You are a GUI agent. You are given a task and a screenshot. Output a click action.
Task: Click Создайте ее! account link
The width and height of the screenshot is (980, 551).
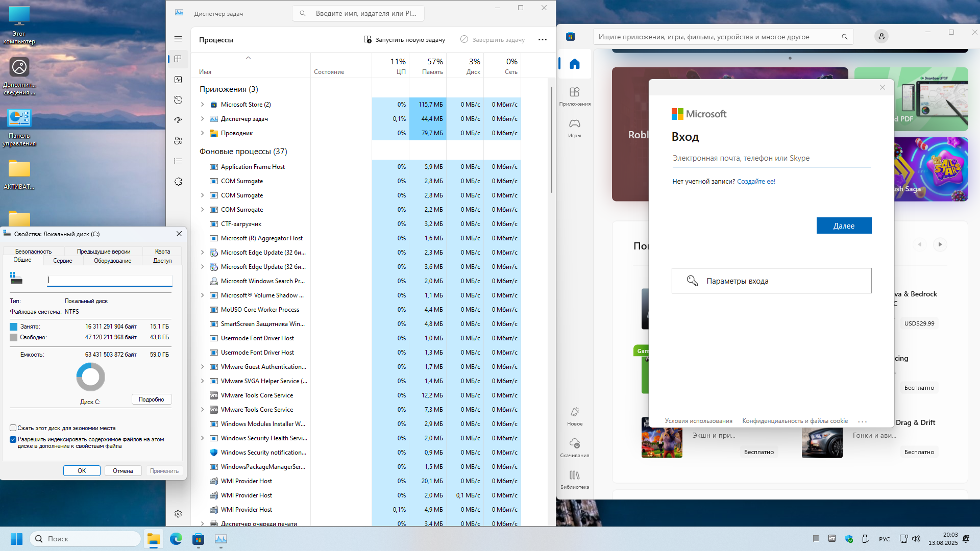756,182
